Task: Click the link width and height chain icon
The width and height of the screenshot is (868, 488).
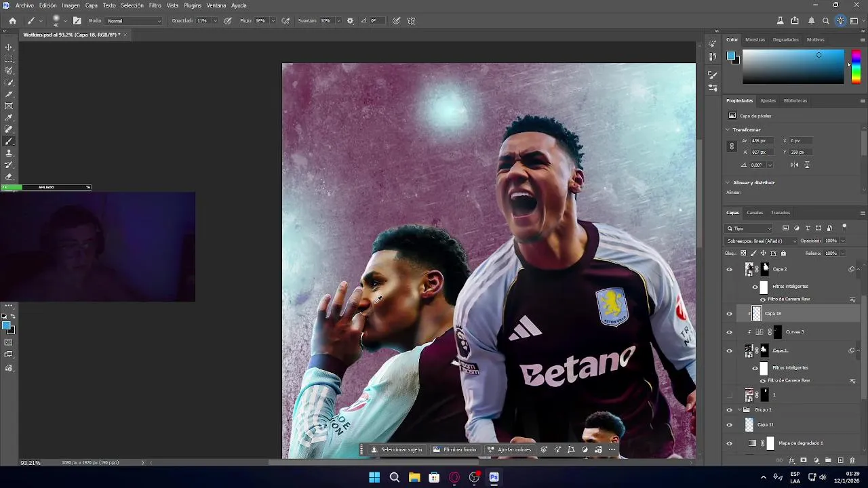Action: (732, 146)
